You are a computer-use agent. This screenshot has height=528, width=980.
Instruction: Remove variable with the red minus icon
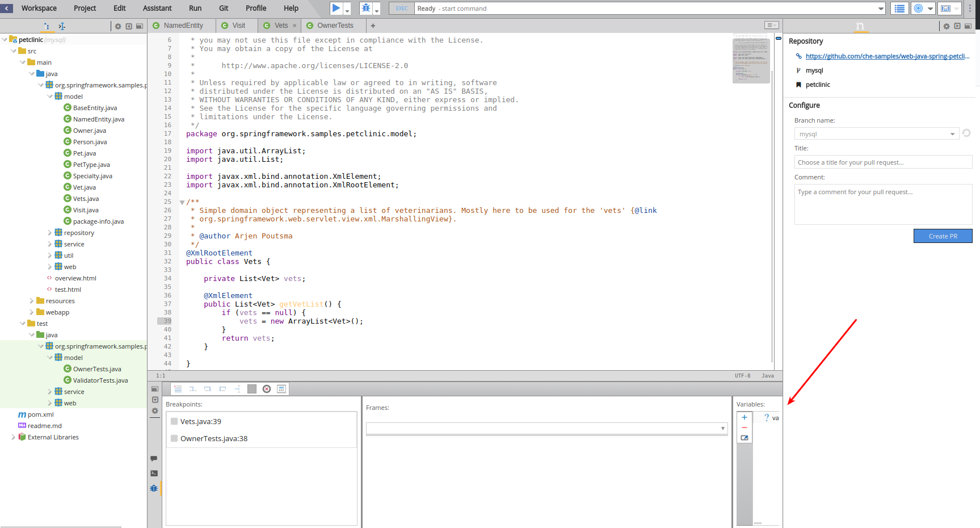click(x=745, y=428)
